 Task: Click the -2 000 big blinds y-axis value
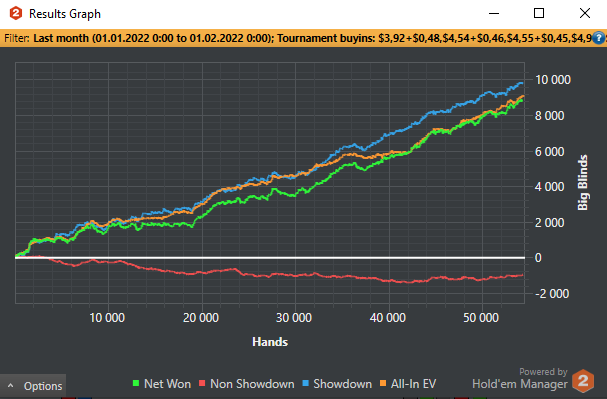pos(552,294)
